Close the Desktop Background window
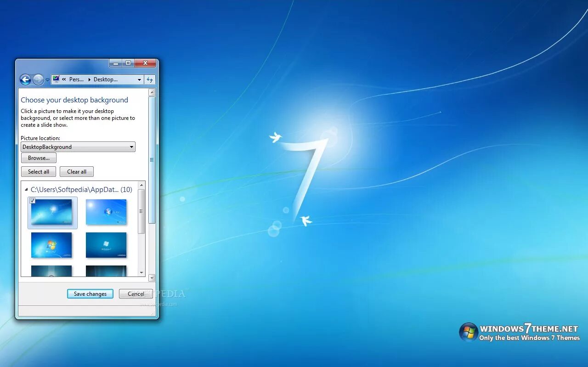 point(146,63)
